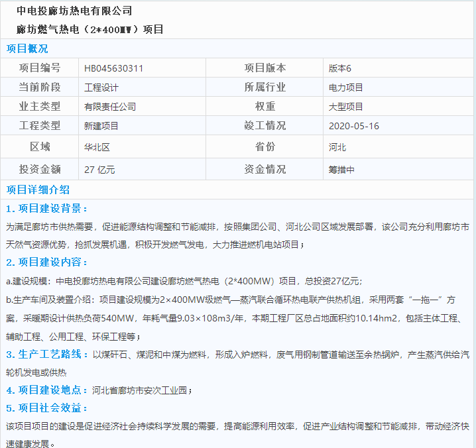Open the 项目概况 section header
Screen dimensions: 476x448
coord(27,48)
